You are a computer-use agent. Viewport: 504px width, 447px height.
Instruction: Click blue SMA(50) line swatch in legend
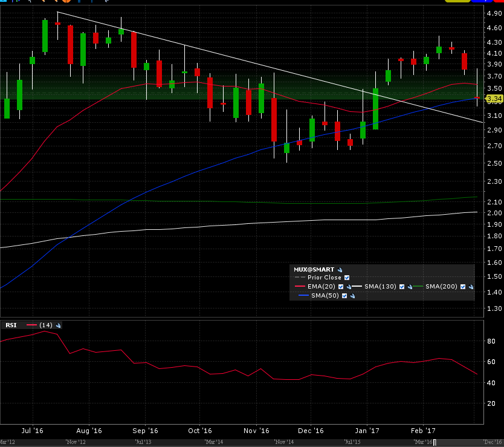tap(305, 296)
